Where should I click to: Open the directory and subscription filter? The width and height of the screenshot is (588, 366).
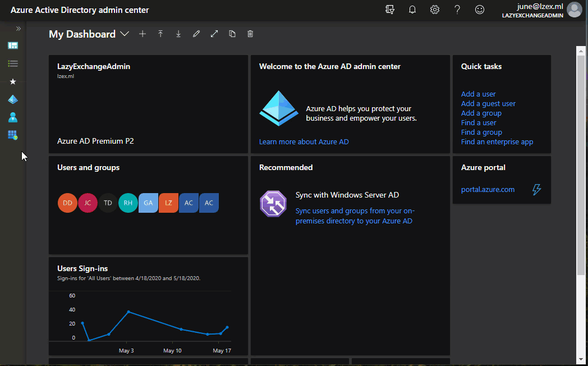coord(390,10)
